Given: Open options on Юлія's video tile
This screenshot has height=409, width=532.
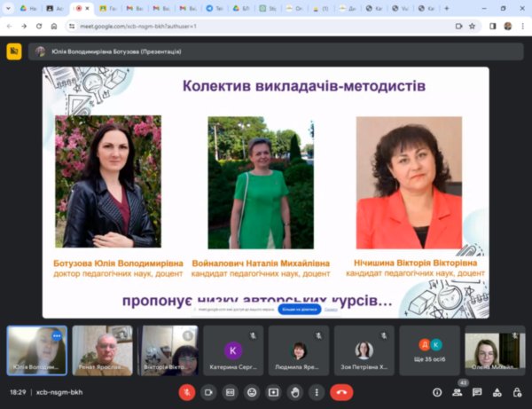Looking at the screenshot, I should coord(57,336).
